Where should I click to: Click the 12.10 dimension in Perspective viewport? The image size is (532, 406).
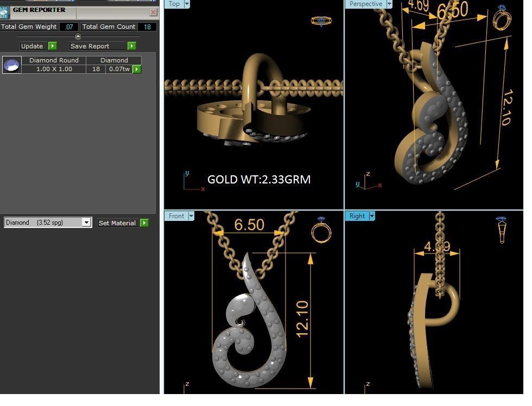[x=507, y=108]
